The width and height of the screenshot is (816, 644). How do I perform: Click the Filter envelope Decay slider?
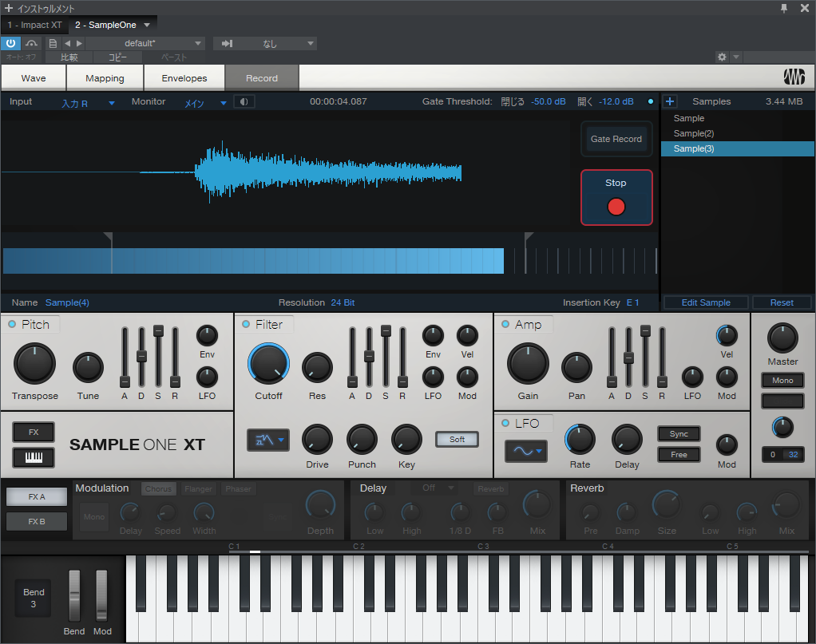pyautogui.click(x=369, y=358)
